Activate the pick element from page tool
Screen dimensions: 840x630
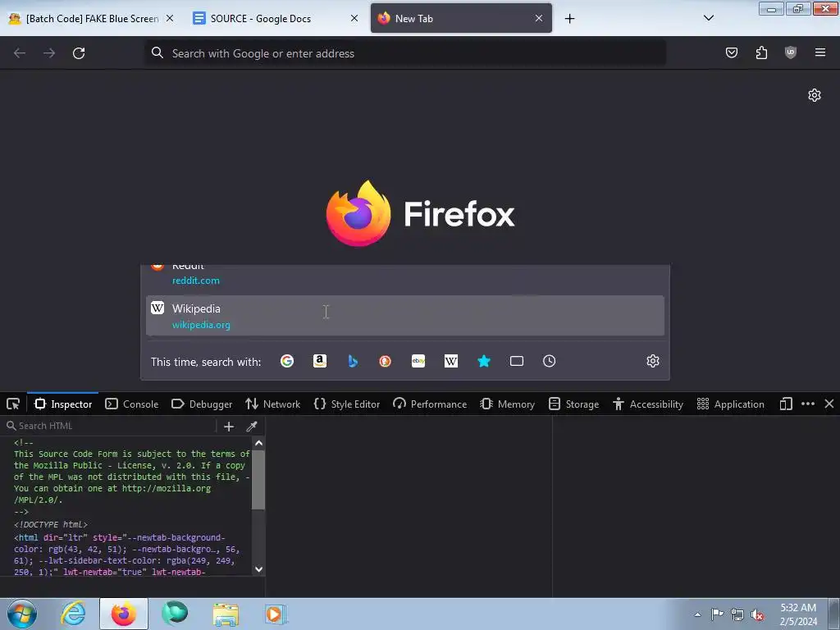click(13, 404)
